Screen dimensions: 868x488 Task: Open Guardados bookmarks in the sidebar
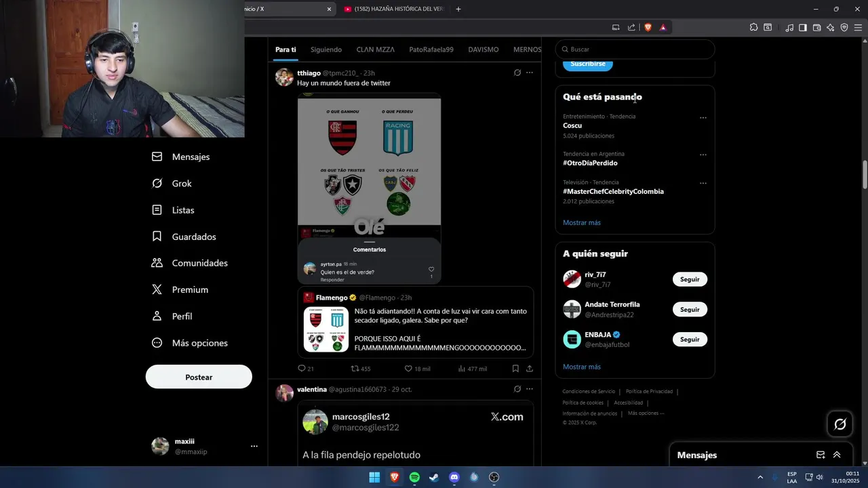tap(184, 237)
